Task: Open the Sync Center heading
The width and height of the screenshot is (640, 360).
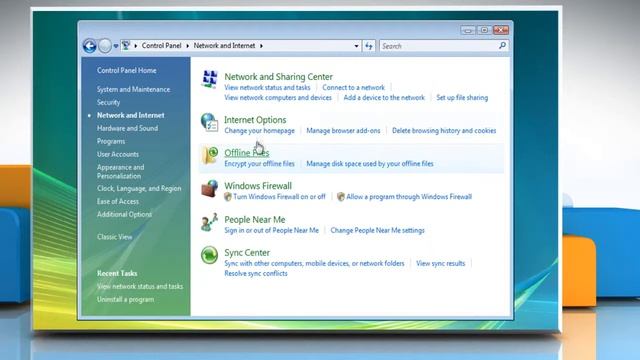Action: pyautogui.click(x=247, y=253)
